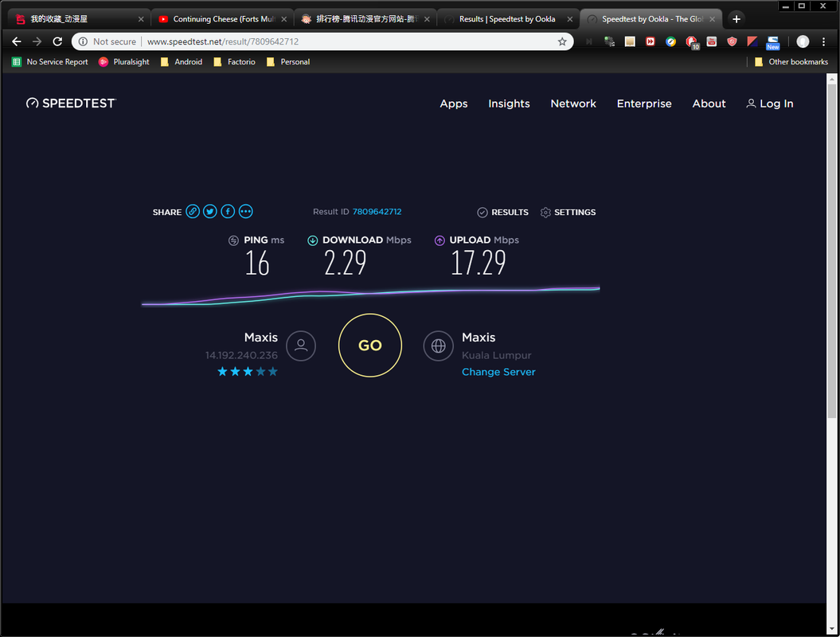The width and height of the screenshot is (840, 637).
Task: Click the user profile icon beside Maxis ISP
Action: pyautogui.click(x=301, y=346)
